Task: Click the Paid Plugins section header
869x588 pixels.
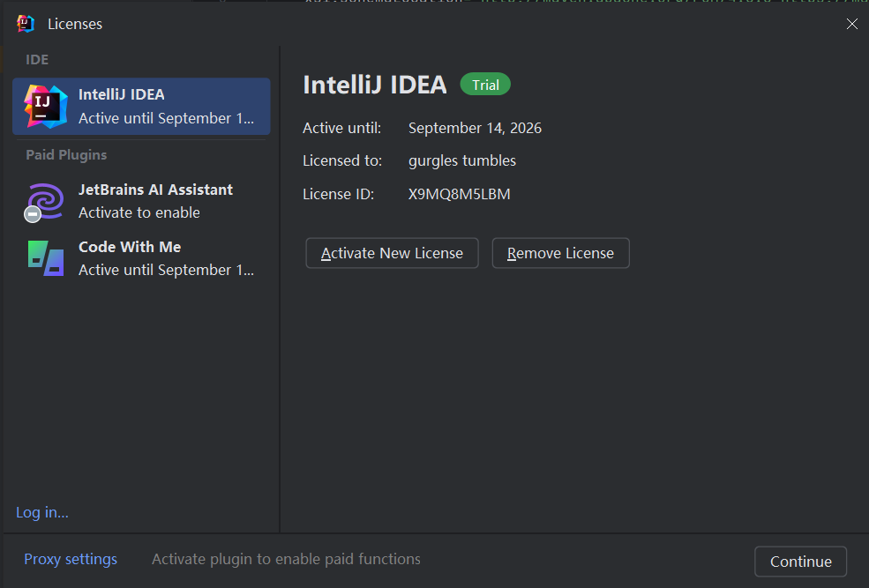Action: [x=66, y=155]
